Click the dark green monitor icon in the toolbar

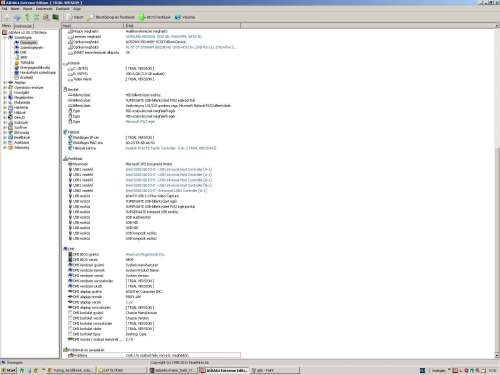[55, 17]
